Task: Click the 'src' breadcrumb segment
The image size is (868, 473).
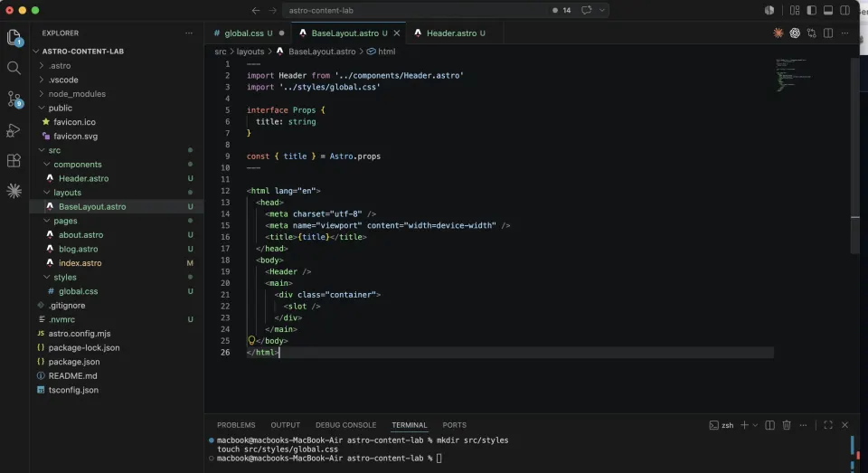Action: pyautogui.click(x=221, y=52)
